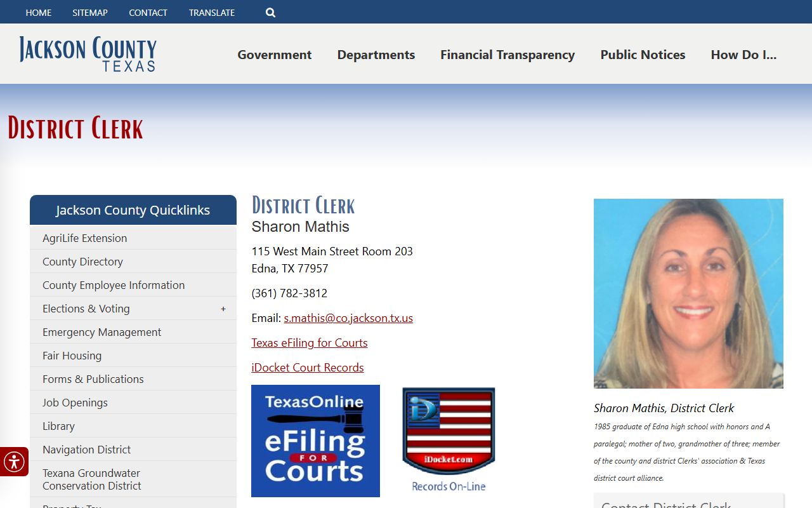Follow the iDocket Court Records link
This screenshot has height=508, width=812.
click(308, 368)
